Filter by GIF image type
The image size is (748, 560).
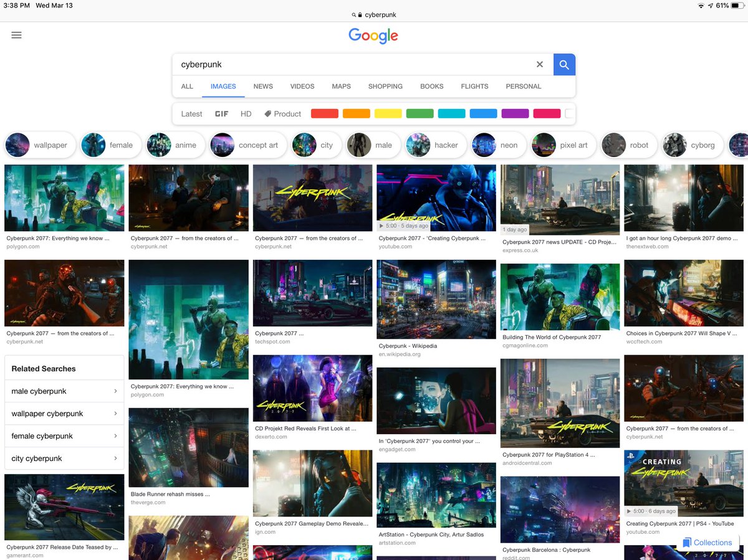tap(221, 114)
